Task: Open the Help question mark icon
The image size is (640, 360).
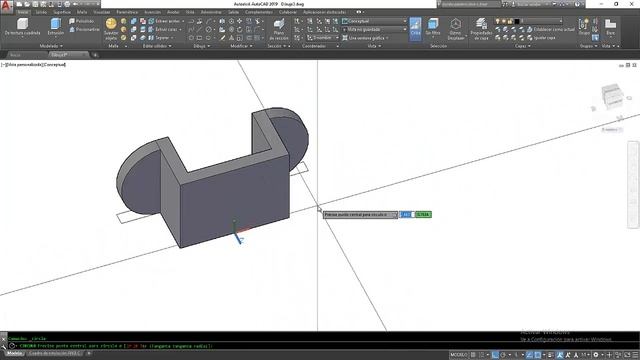Action: 577,4
